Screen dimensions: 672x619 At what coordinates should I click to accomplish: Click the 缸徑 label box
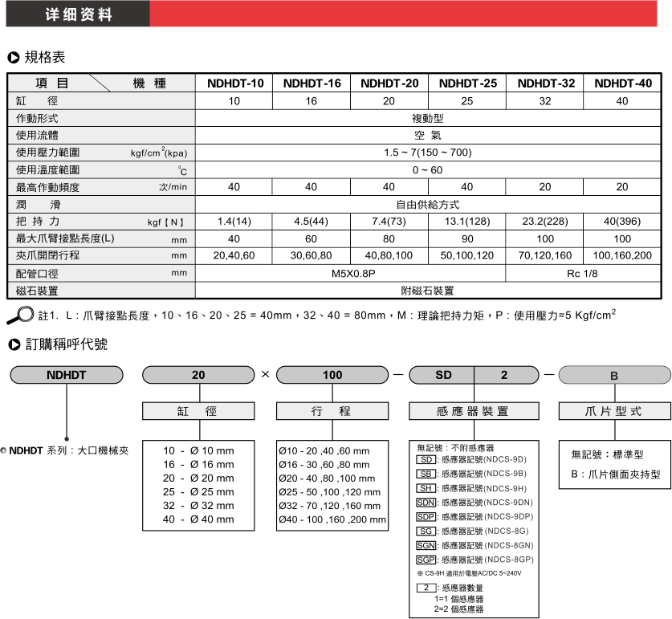(198, 411)
